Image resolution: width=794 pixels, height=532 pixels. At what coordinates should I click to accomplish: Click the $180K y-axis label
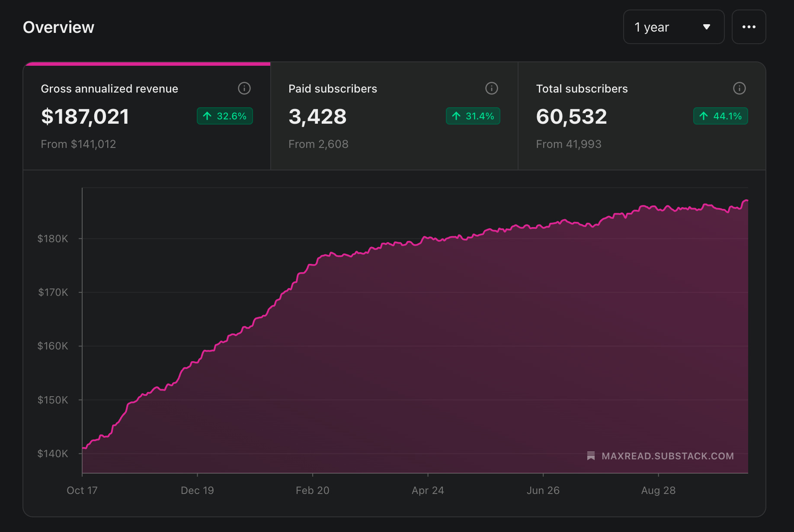53,239
